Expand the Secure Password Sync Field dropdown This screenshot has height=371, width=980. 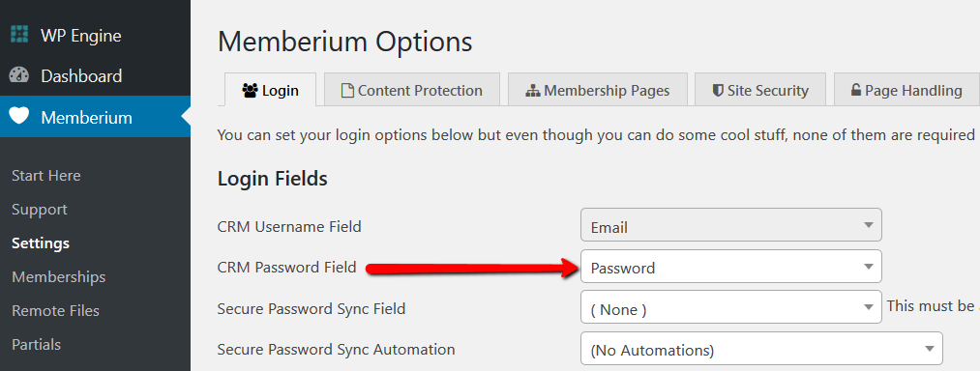point(731,306)
